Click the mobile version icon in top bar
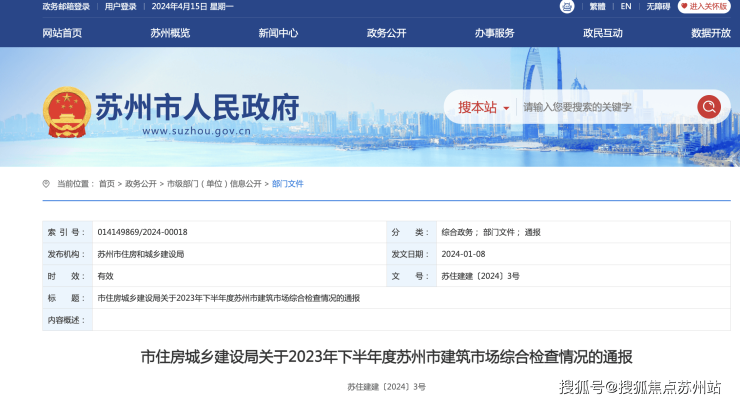 (567, 7)
